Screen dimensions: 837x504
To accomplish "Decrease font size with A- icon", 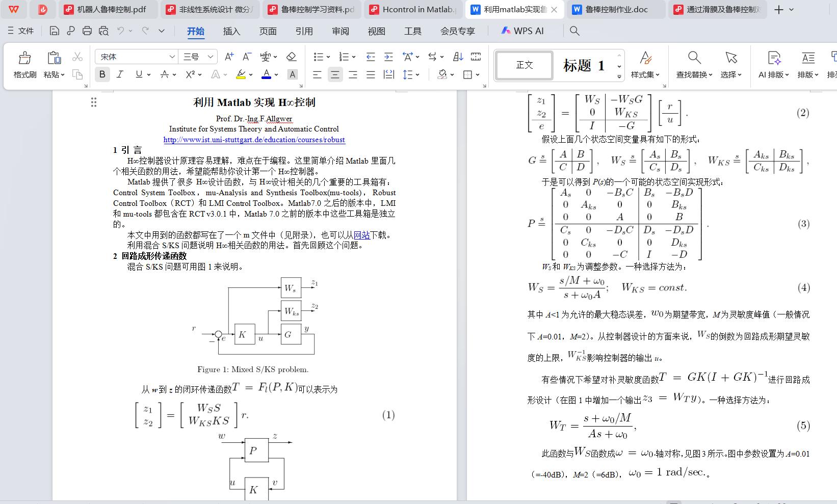I will (x=247, y=57).
